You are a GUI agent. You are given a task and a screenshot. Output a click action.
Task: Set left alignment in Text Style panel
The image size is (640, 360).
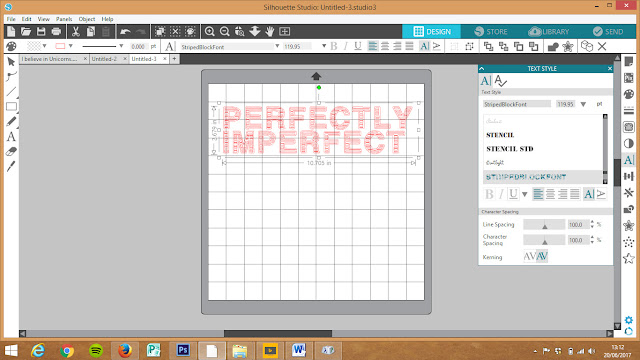[x=538, y=194]
